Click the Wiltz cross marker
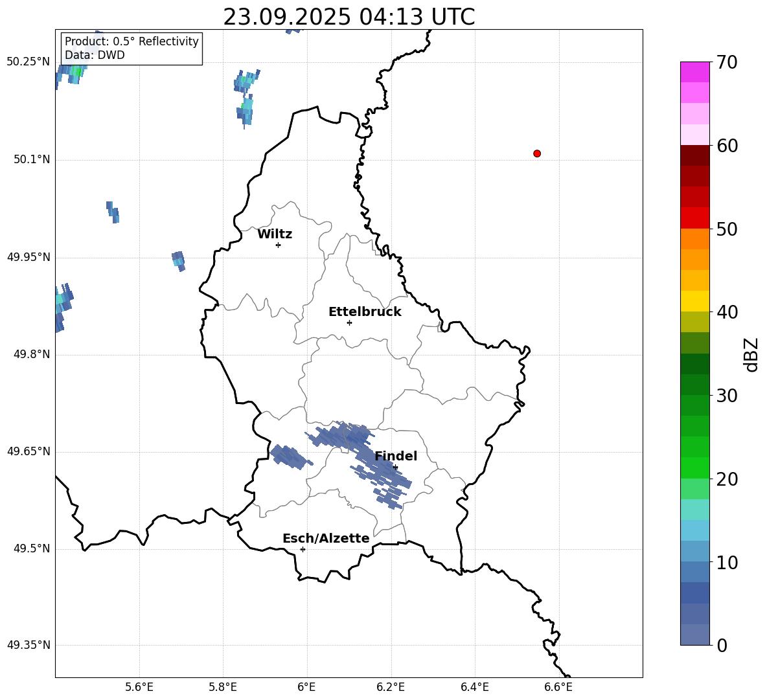The height and width of the screenshot is (700, 767). [x=279, y=245]
